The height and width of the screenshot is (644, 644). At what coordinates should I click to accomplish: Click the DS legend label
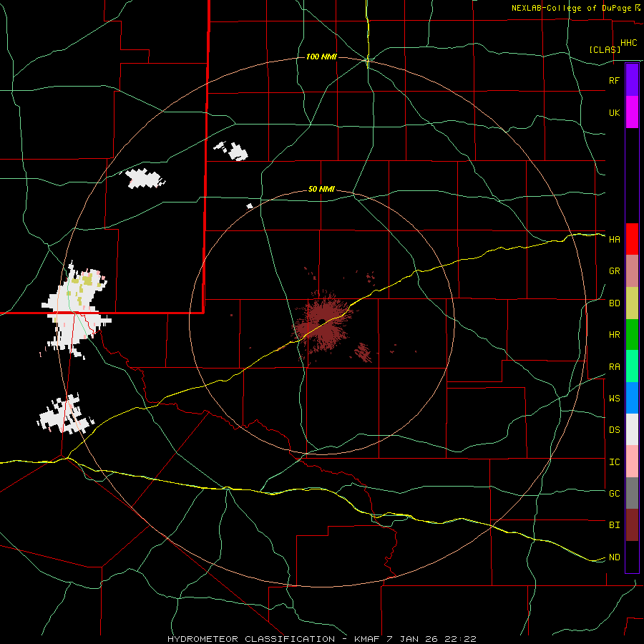pyautogui.click(x=615, y=430)
